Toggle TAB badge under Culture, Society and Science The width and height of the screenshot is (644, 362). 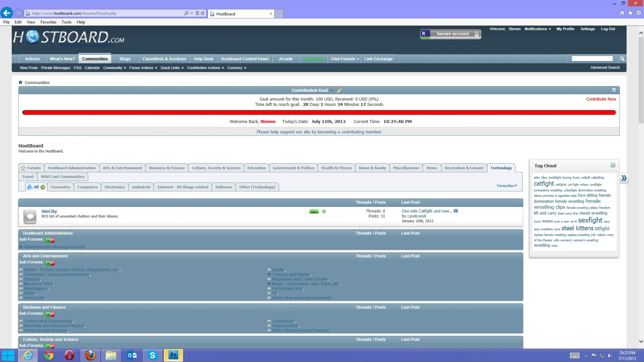click(50, 346)
